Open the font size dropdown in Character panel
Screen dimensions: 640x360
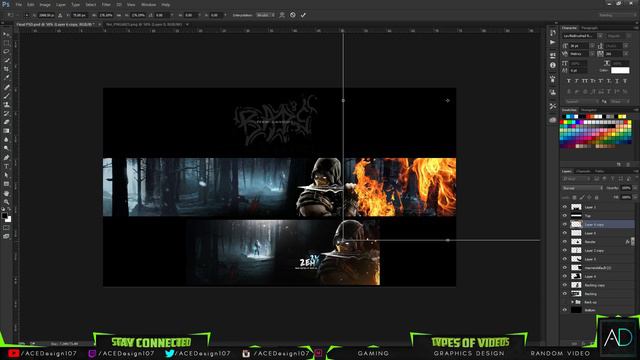592,46
